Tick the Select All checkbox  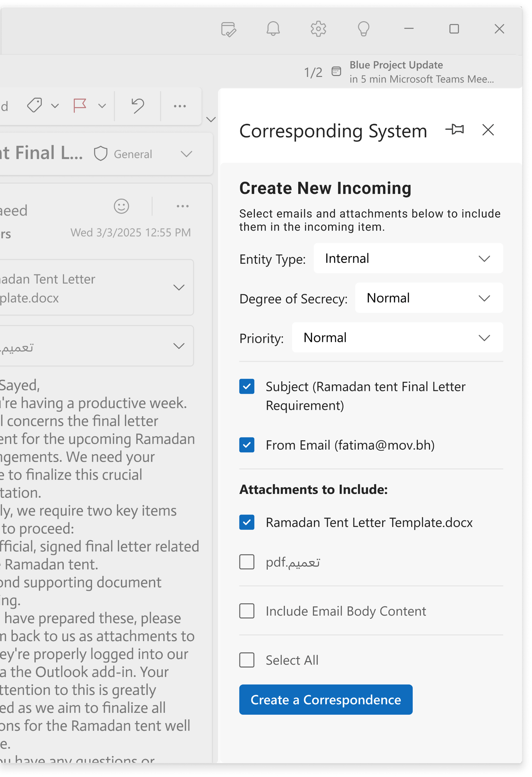point(247,660)
